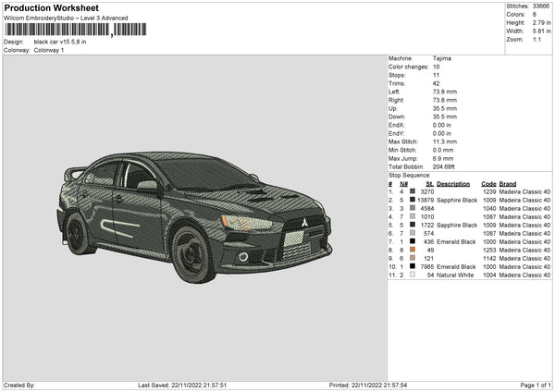Click the swatch for code 1239

tap(412, 191)
